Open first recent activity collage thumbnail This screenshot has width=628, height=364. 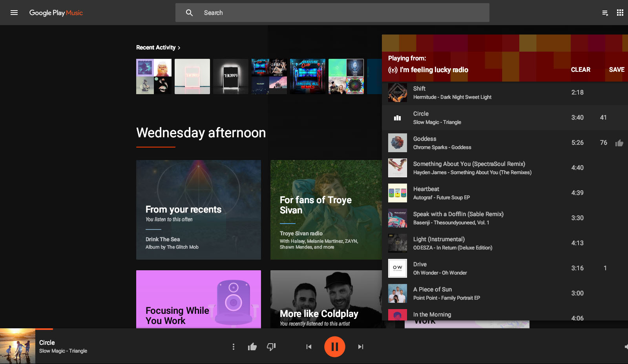click(x=154, y=76)
